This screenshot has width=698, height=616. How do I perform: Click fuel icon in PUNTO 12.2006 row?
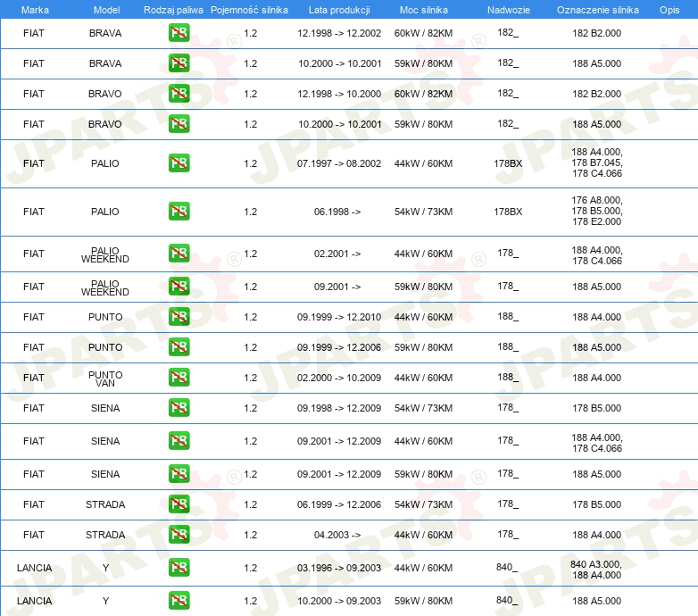click(x=179, y=346)
